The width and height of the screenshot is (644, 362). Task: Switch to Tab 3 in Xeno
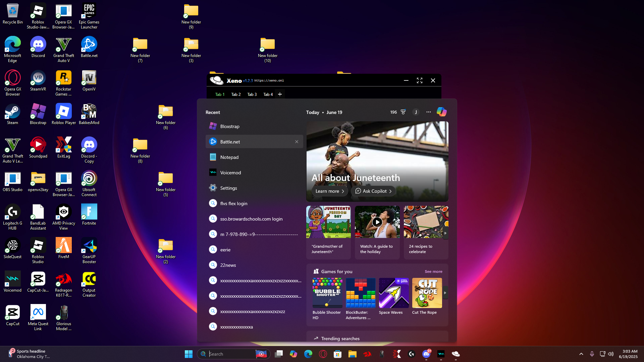(252, 95)
